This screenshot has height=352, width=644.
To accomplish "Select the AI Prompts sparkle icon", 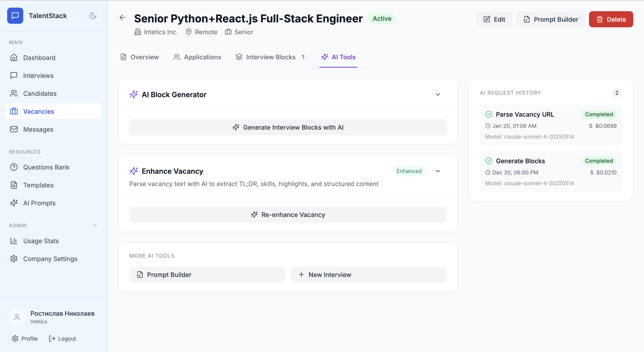I will [x=14, y=203].
